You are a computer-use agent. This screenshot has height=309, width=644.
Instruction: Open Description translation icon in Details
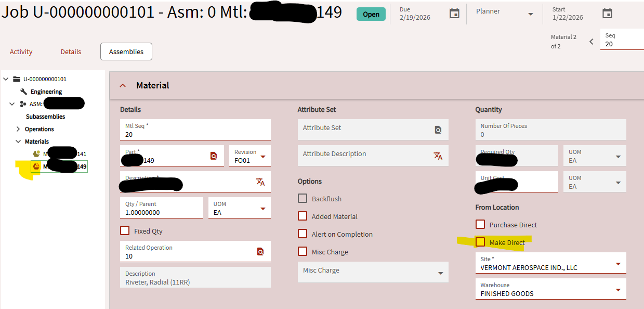click(x=260, y=182)
